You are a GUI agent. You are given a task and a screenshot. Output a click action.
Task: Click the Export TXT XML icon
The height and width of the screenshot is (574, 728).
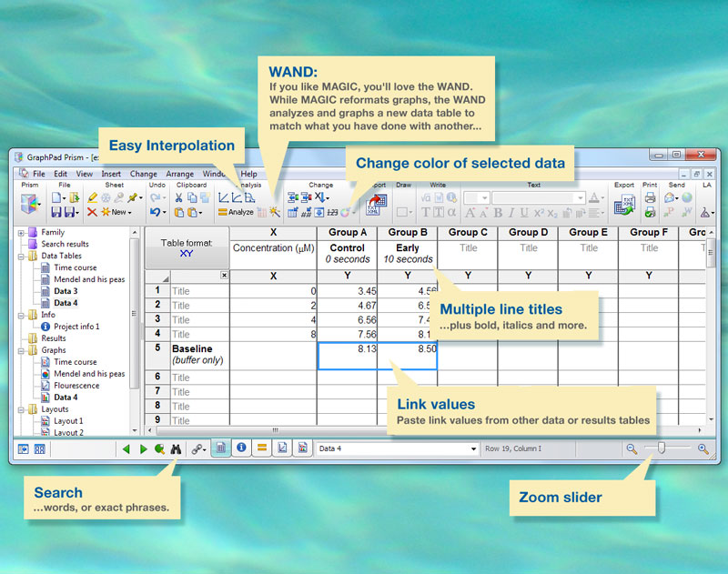(x=624, y=205)
